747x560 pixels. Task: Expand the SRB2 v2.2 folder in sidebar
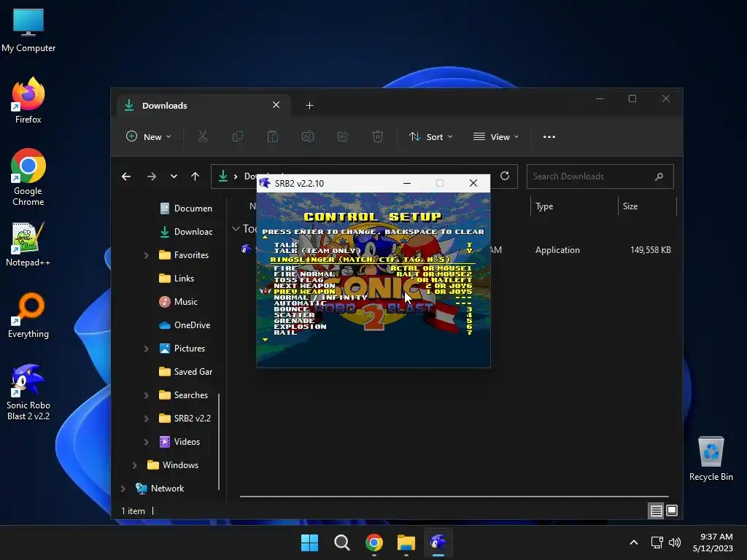(146, 419)
